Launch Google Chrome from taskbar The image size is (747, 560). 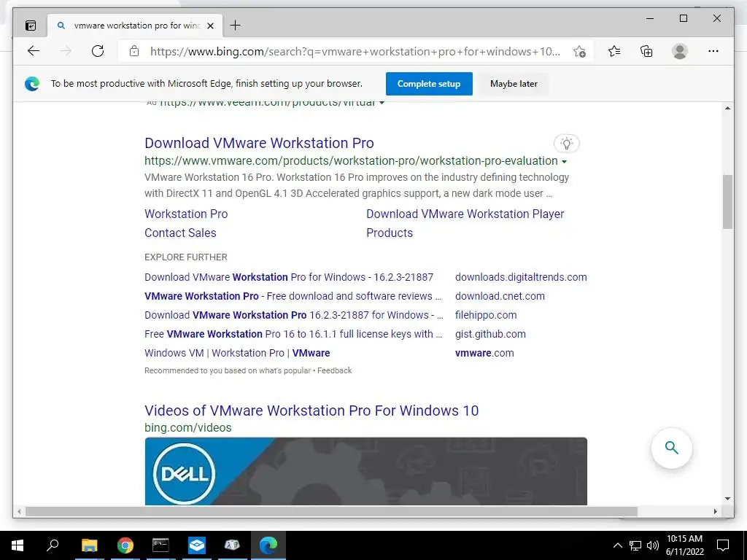[125, 545]
